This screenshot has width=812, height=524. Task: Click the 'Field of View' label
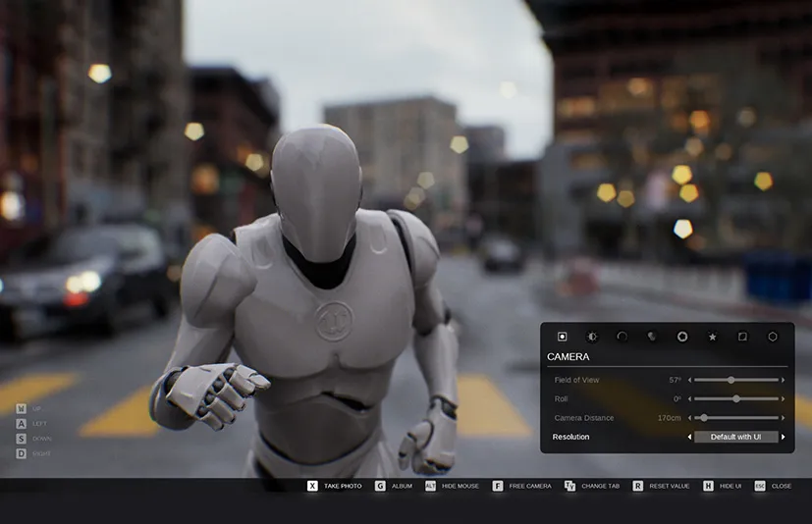(x=576, y=380)
